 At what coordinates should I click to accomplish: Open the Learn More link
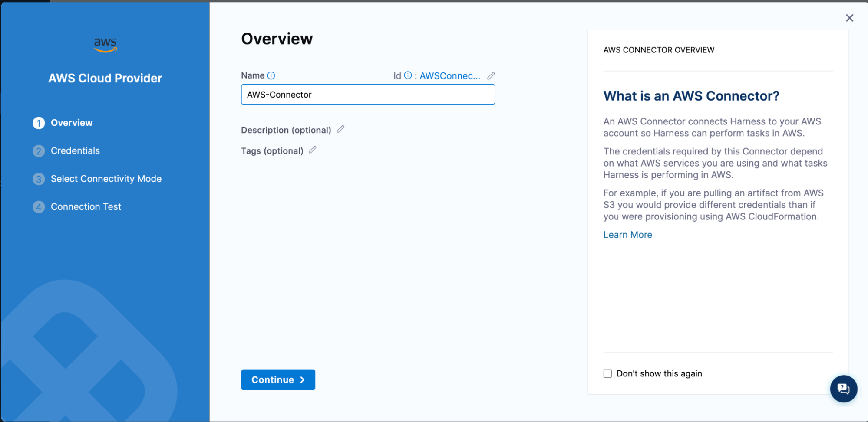[x=627, y=235]
